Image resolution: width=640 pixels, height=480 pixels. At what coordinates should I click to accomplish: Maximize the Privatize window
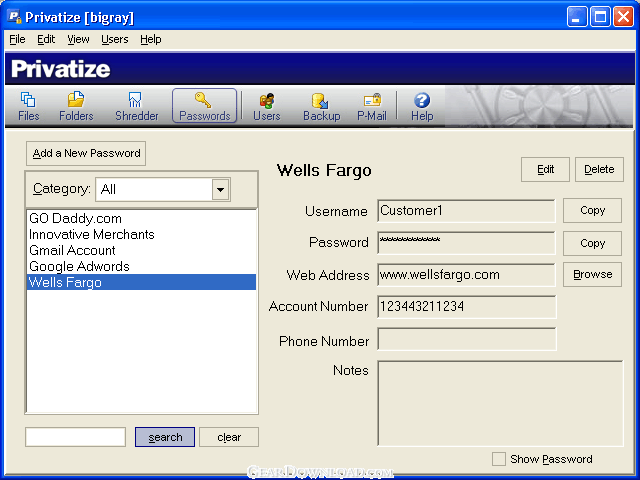pos(600,17)
